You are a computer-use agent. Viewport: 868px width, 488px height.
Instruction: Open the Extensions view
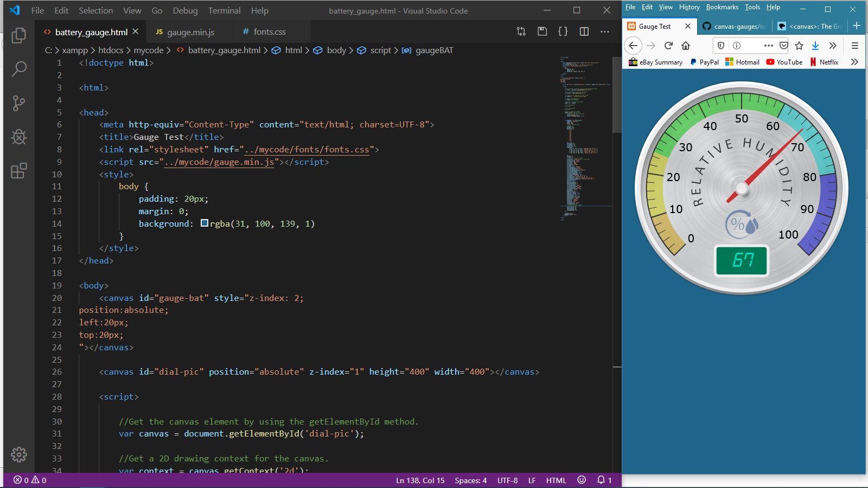[x=19, y=171]
